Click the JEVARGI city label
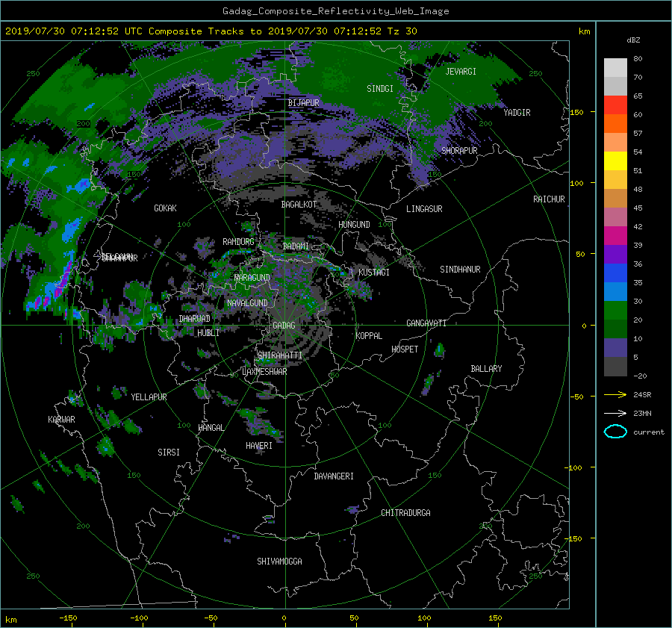This screenshot has width=672, height=628. (x=461, y=72)
